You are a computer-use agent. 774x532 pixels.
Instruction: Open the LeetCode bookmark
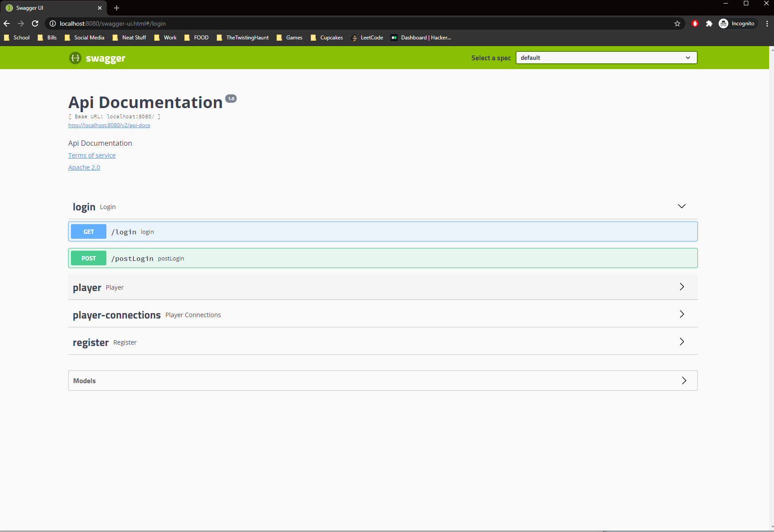point(367,38)
